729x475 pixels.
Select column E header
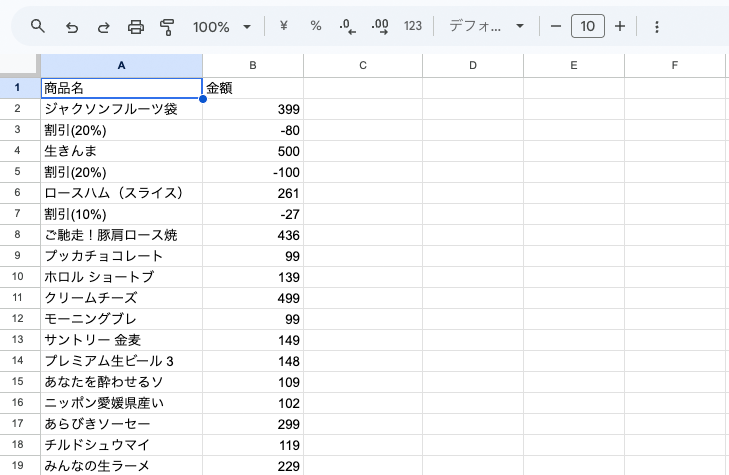pos(574,66)
